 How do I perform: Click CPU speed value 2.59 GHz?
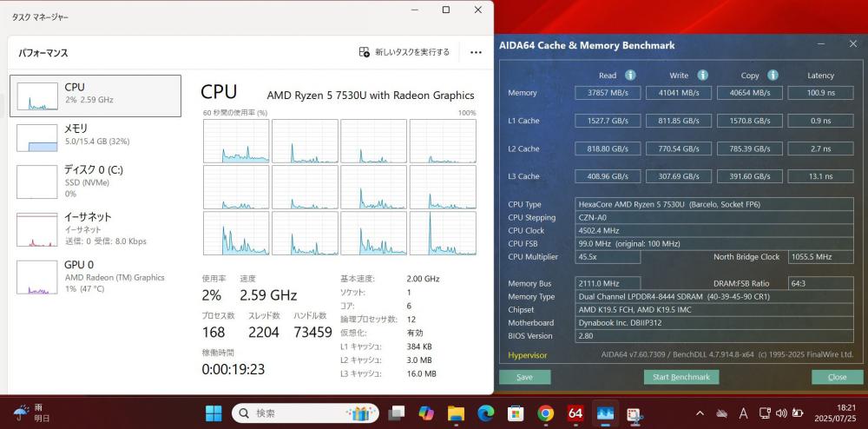tap(268, 295)
